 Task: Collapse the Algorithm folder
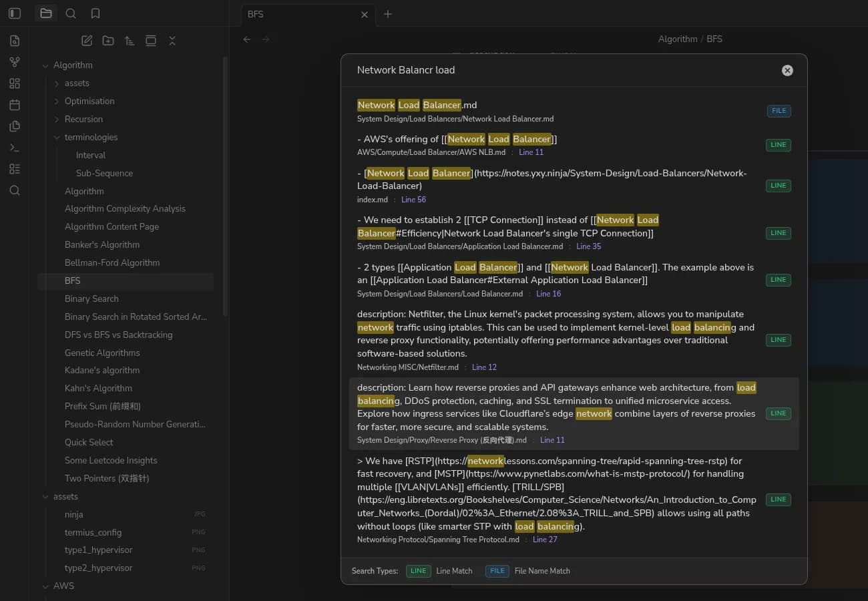[45, 65]
